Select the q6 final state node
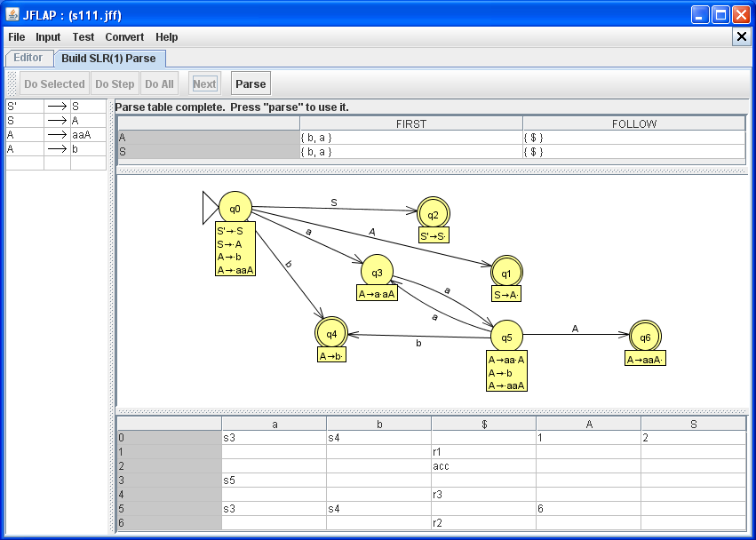 click(646, 337)
